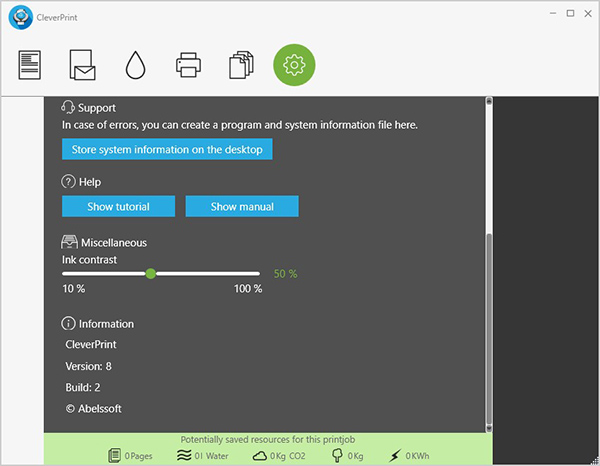
Task: Click the Build: 2 text
Action: 83,387
